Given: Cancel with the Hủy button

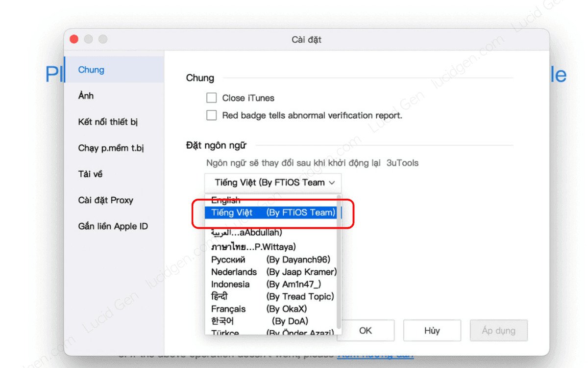Looking at the screenshot, I should click(x=432, y=331).
